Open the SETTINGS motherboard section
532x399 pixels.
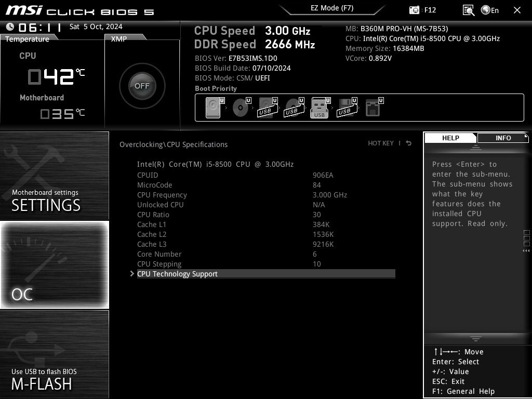[x=54, y=176]
